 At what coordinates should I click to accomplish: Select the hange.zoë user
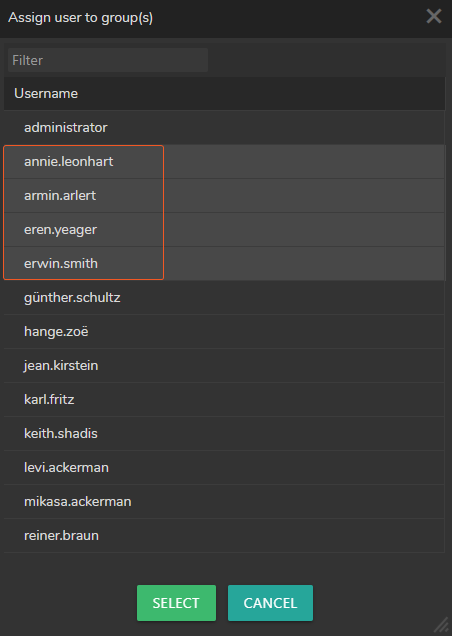pos(224,332)
